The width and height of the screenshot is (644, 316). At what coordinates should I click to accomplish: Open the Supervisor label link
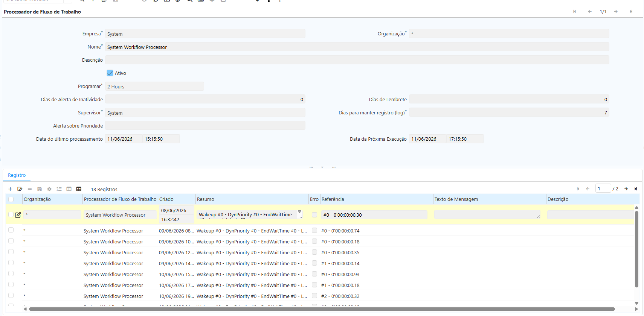point(89,113)
